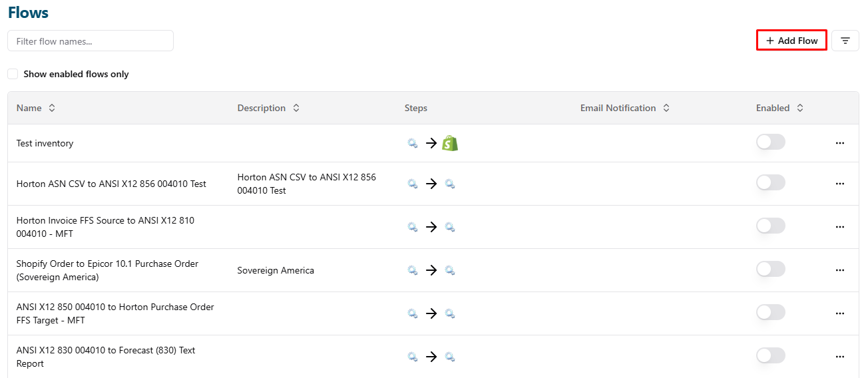
Task: Open more options for Test inventory
Action: (840, 143)
